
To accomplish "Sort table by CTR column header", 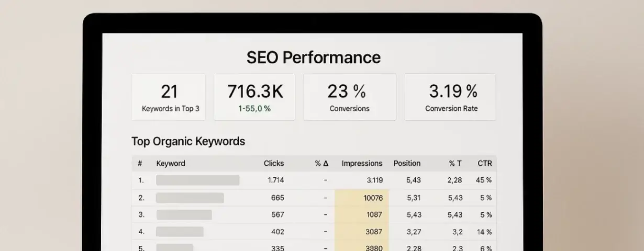I will pyautogui.click(x=485, y=163).
